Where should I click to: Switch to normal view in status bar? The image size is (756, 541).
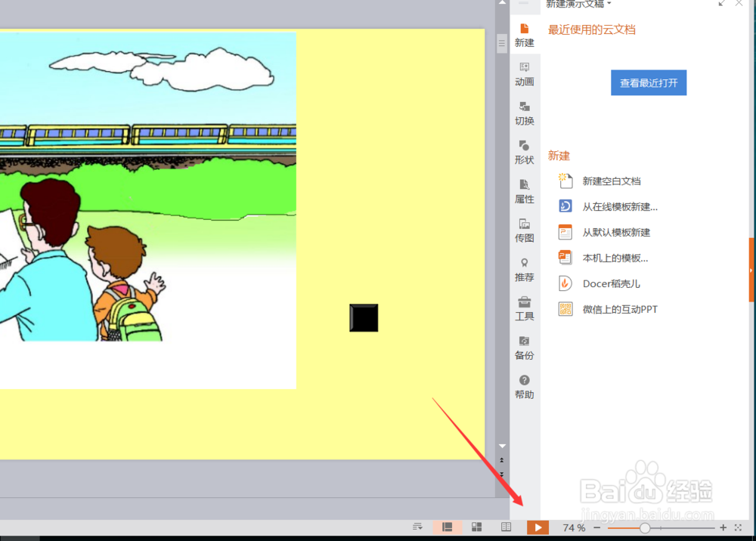[448, 527]
